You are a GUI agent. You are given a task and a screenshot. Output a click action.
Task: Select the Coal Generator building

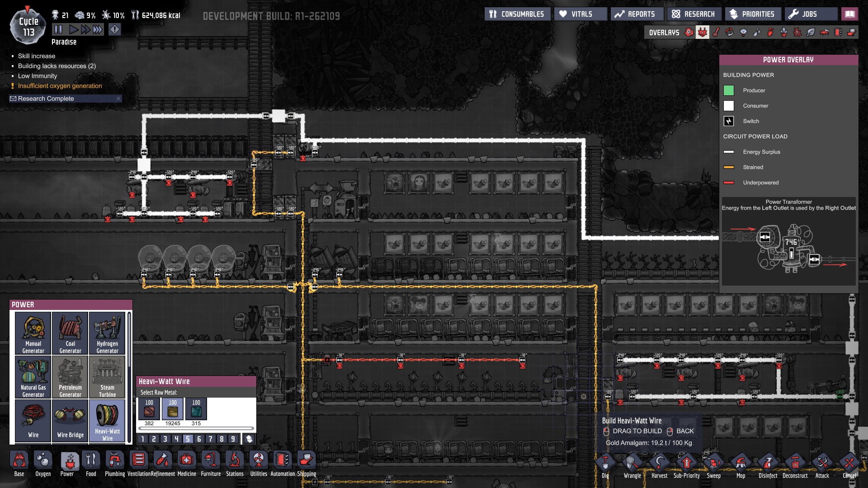coord(70,333)
